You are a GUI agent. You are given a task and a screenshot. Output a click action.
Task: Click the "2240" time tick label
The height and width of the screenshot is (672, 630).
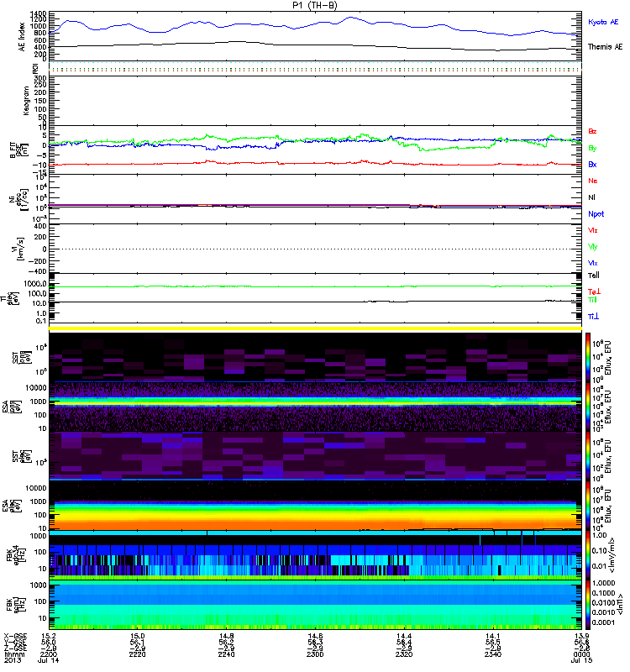(x=226, y=654)
